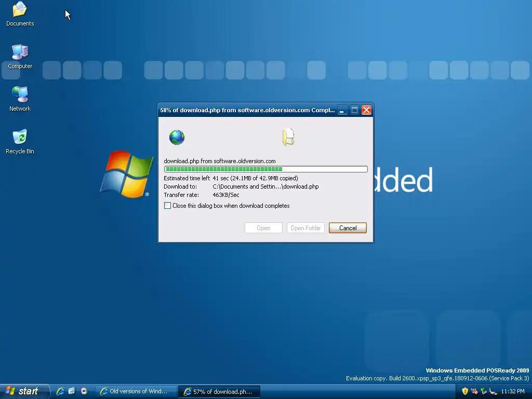Click the globe icon in download dialog

tap(177, 137)
